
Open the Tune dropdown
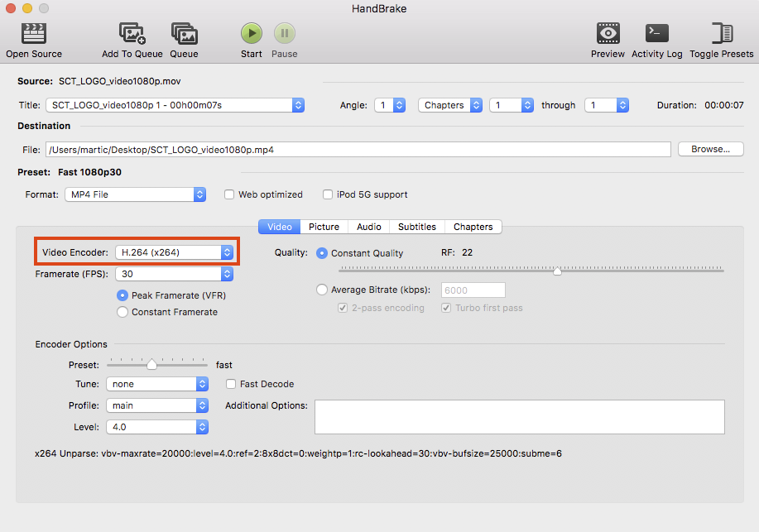coord(157,384)
